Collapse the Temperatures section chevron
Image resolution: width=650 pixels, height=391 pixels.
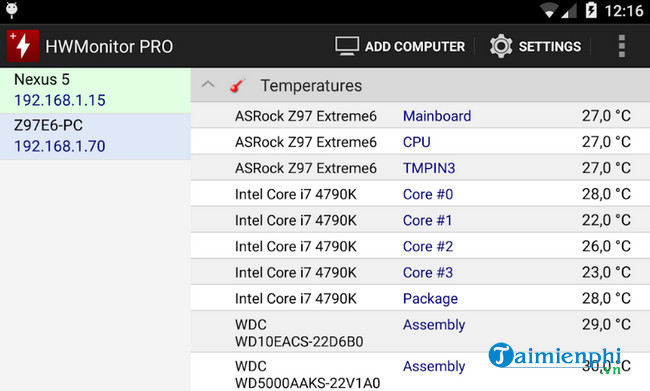[208, 85]
